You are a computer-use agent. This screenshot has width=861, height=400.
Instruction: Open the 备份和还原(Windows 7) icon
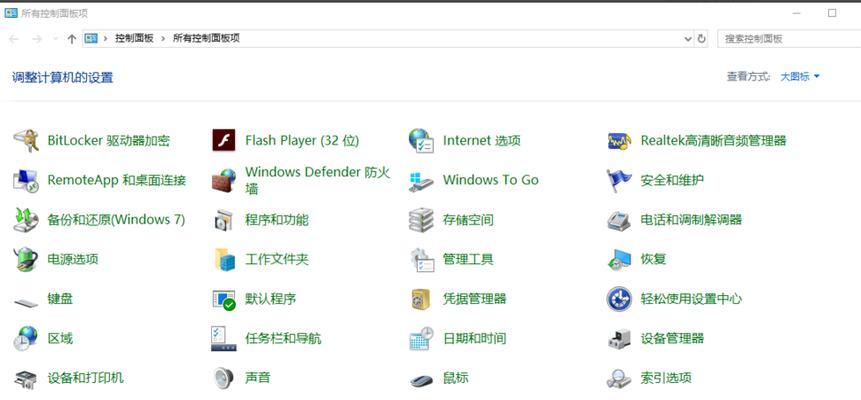click(x=26, y=220)
